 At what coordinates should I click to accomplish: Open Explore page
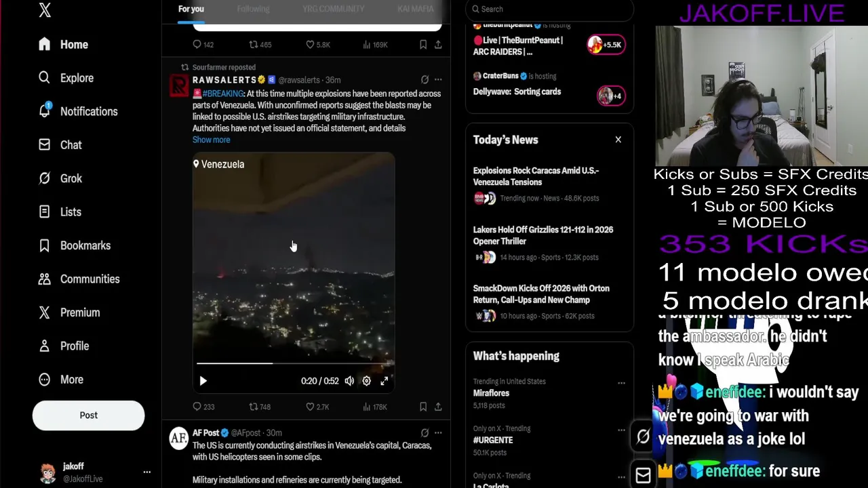pyautogui.click(x=66, y=78)
